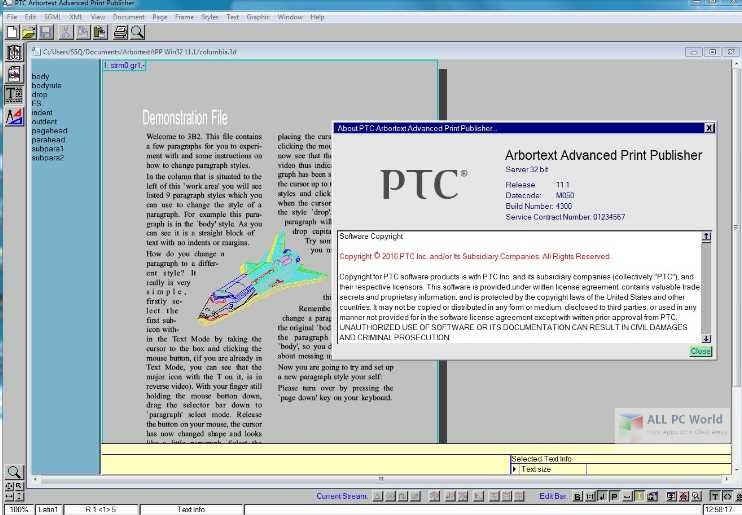Open the Graphic menu

pyautogui.click(x=258, y=17)
